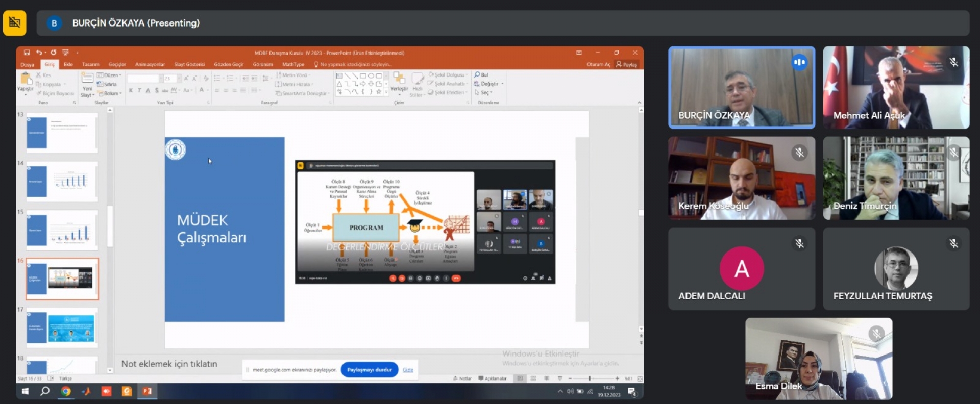Screen dimensions: 980x404
Task: Expand the Seç selection dropdown
Action: pyautogui.click(x=483, y=93)
